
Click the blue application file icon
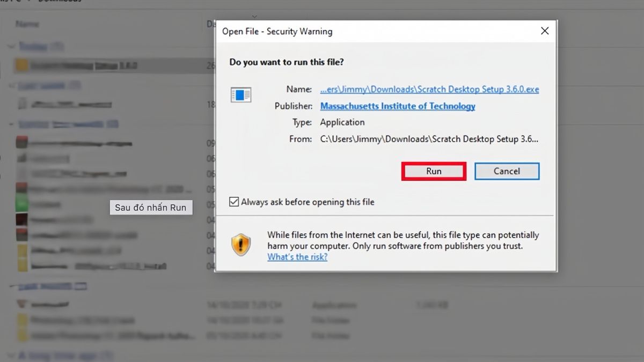240,95
